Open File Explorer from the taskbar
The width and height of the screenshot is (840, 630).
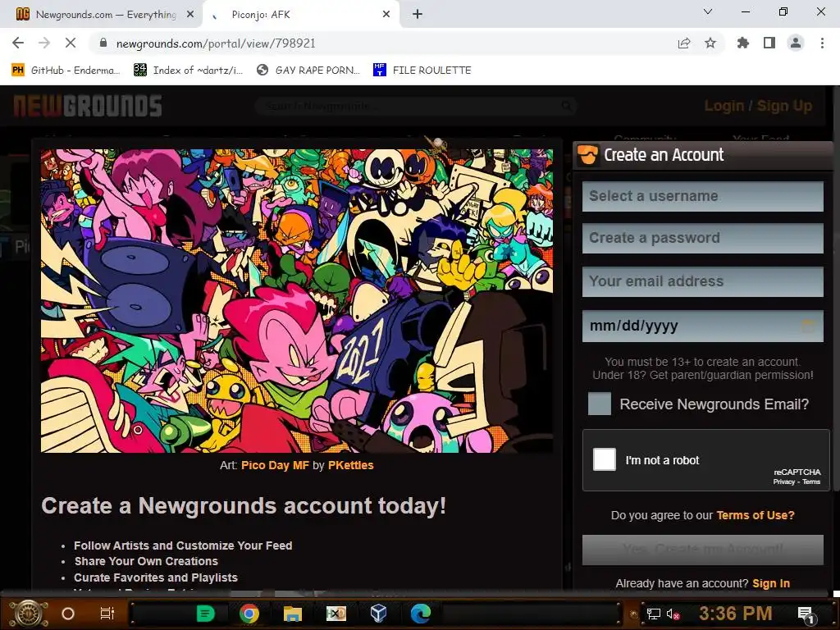point(293,614)
